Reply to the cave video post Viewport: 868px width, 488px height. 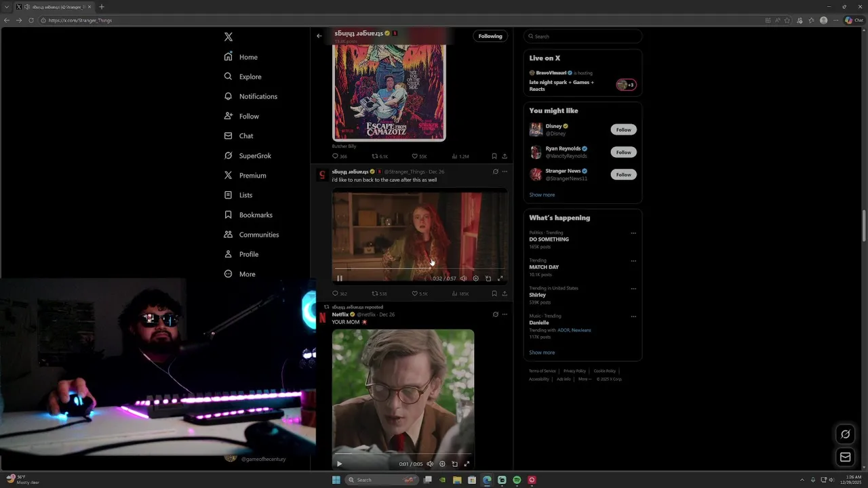340,293
